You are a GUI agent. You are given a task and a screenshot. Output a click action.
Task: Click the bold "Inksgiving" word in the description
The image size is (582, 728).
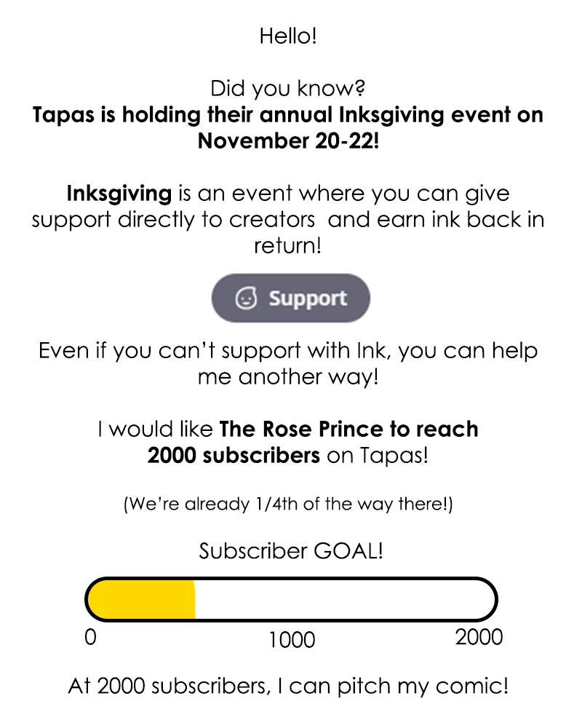click(119, 194)
